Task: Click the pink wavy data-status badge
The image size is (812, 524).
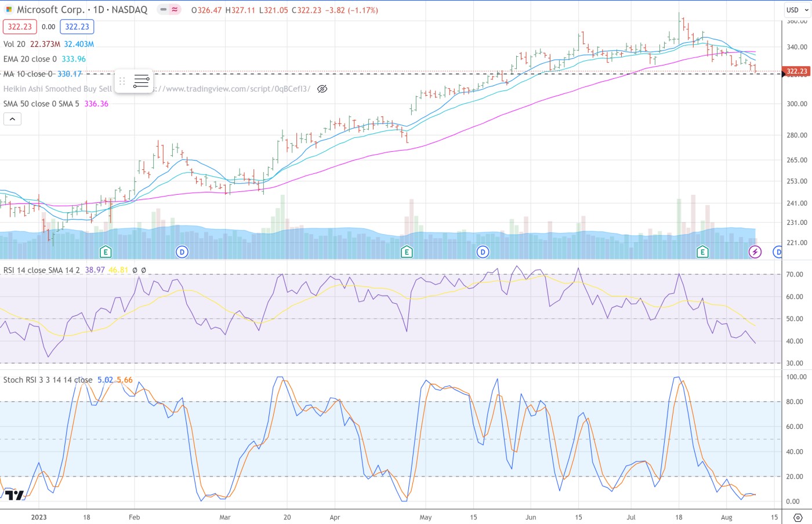Action: click(x=175, y=10)
